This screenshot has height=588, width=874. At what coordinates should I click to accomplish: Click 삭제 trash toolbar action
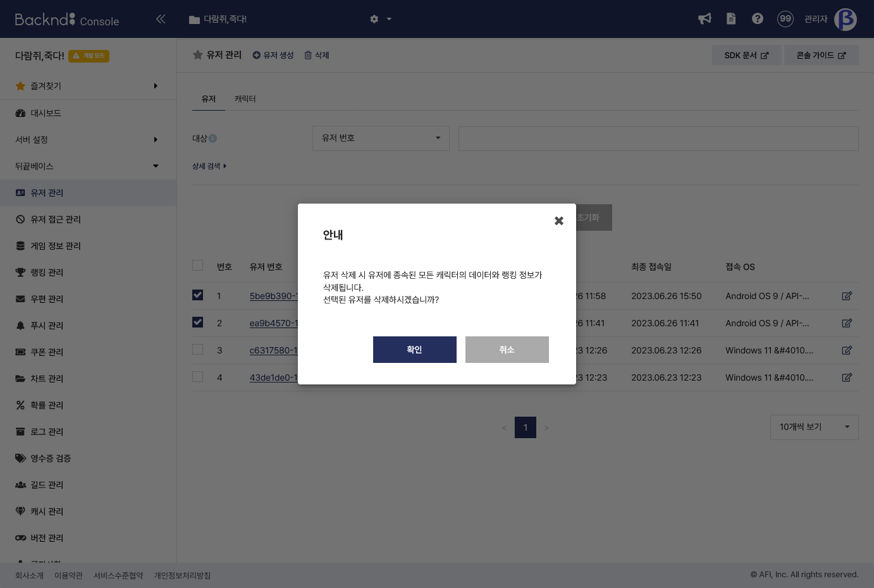[317, 55]
